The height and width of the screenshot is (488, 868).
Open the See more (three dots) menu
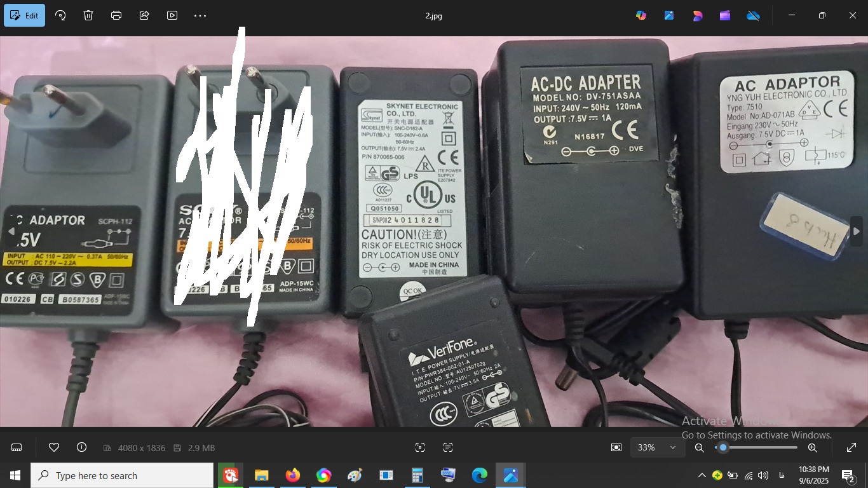[x=200, y=15]
